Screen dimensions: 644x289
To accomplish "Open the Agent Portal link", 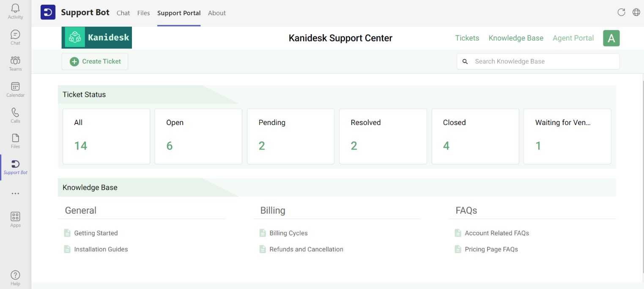I will pos(573,38).
